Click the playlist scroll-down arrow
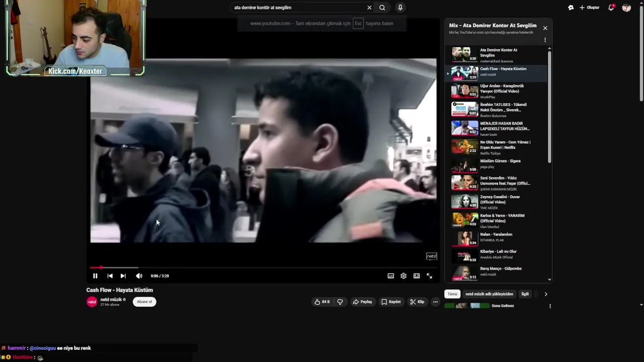The height and width of the screenshot is (362, 644). pos(549,280)
